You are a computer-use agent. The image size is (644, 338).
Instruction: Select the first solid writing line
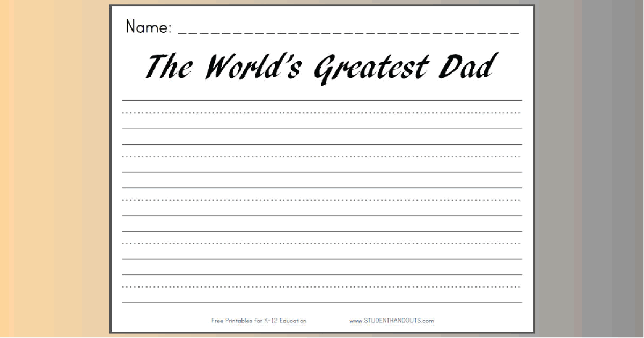(x=322, y=101)
